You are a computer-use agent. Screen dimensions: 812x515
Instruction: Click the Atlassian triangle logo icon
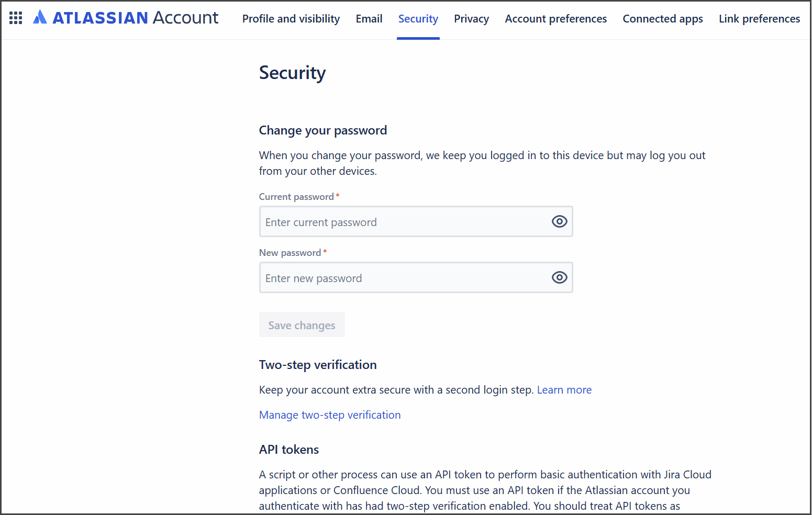[40, 18]
